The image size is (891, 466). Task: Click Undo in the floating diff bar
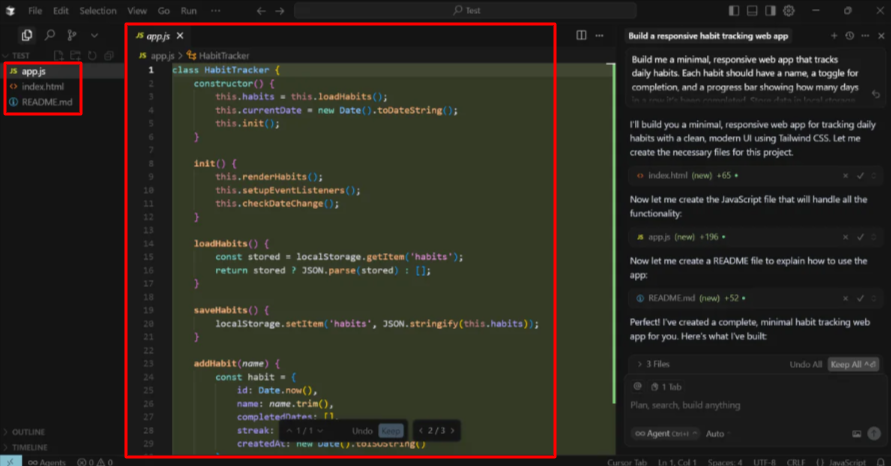pyautogui.click(x=362, y=431)
